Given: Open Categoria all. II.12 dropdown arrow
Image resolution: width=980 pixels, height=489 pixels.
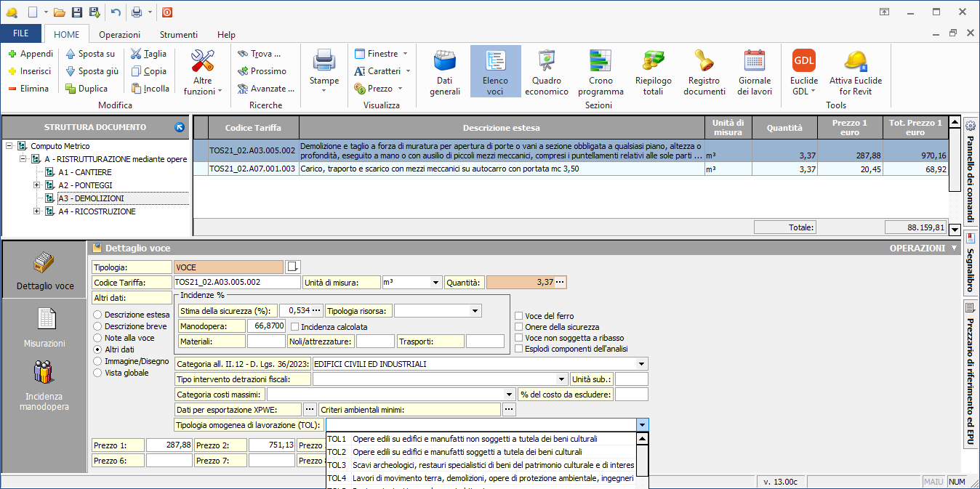Looking at the screenshot, I should click(641, 364).
